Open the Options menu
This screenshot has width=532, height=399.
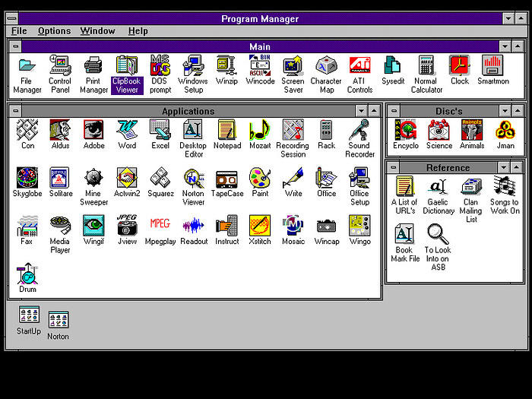coord(54,31)
